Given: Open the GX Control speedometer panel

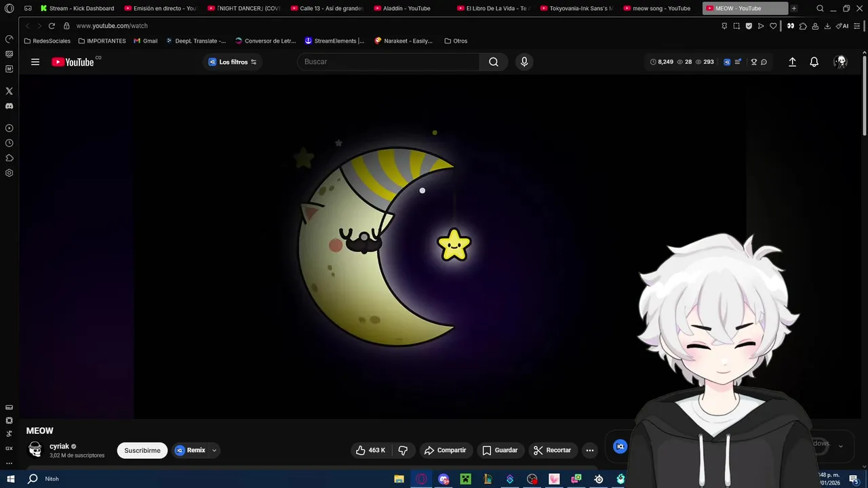Looking at the screenshot, I should (9, 39).
